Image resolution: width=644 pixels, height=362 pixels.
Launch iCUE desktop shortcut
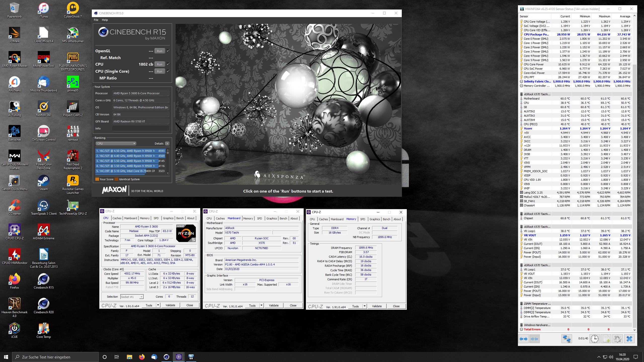(x=15, y=331)
